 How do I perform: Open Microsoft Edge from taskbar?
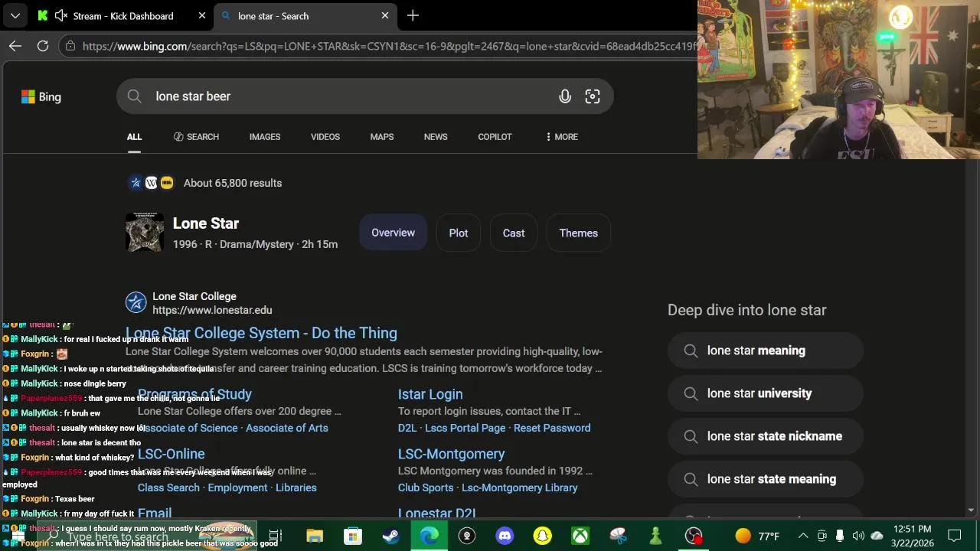click(429, 536)
